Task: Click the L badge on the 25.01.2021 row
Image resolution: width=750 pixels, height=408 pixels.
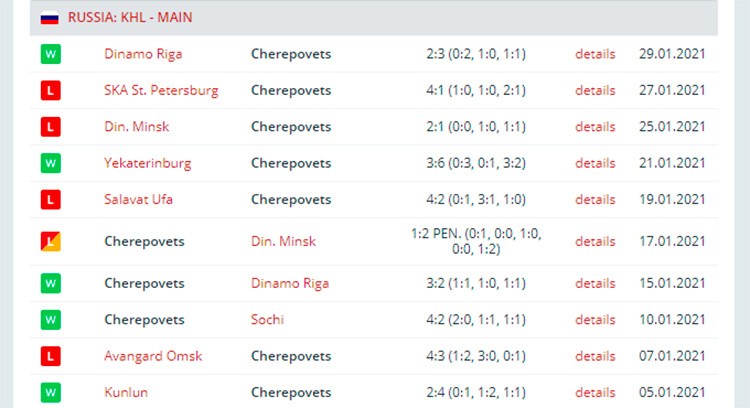Action: pyautogui.click(x=51, y=127)
